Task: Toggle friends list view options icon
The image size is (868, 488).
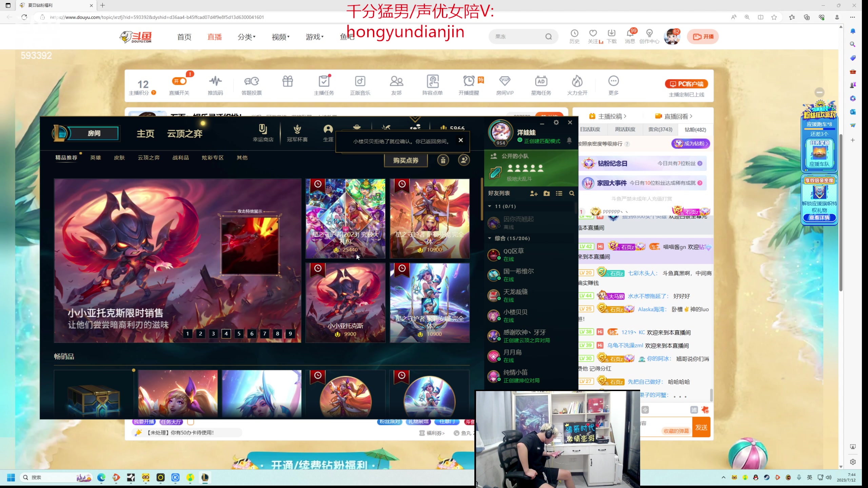Action: click(559, 193)
